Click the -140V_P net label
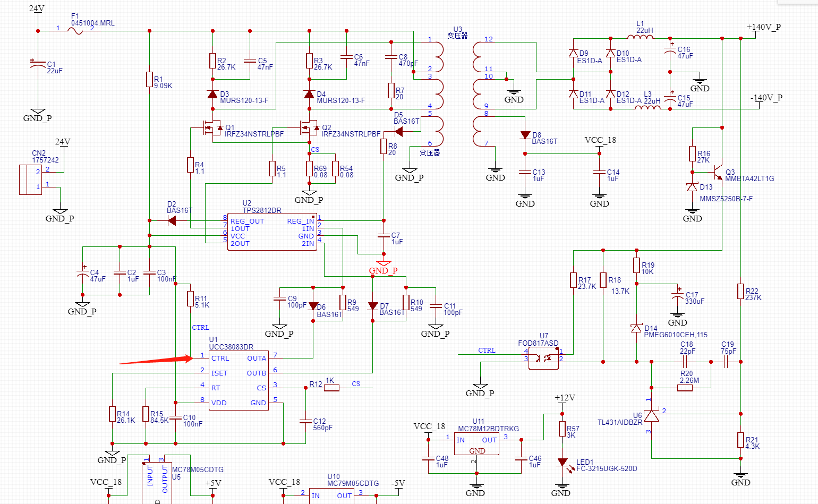The width and height of the screenshot is (818, 504). [766, 98]
